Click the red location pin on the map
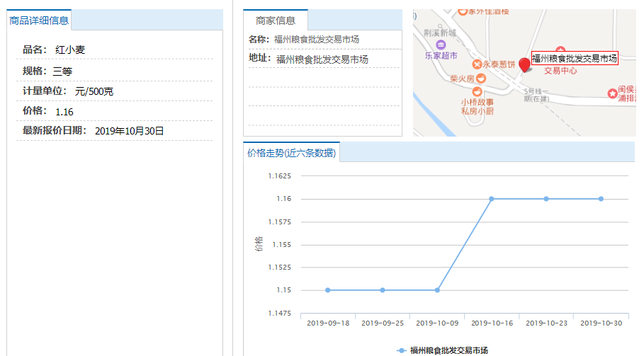 click(x=524, y=65)
